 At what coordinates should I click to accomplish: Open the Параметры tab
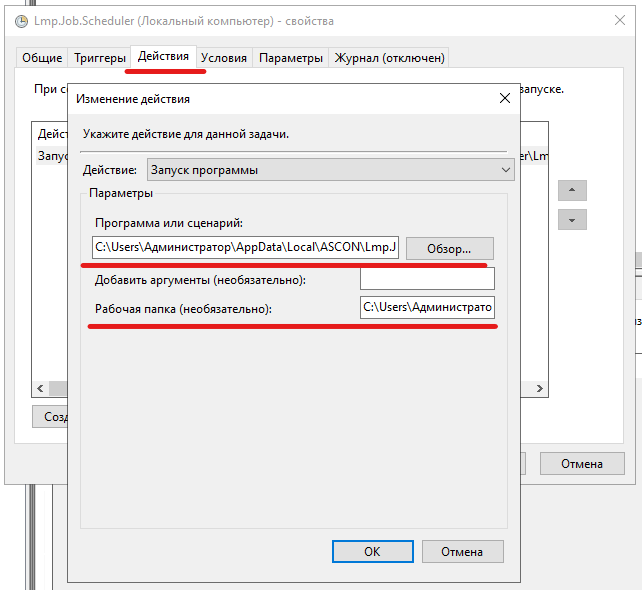pos(291,58)
